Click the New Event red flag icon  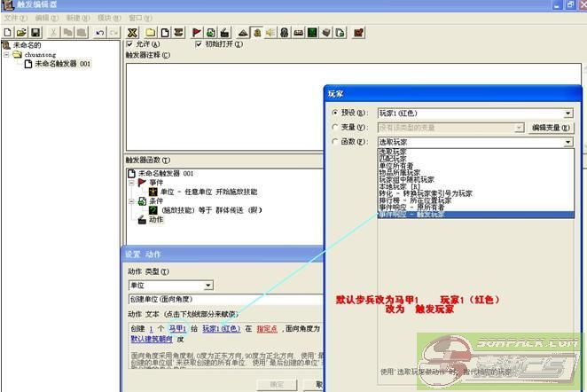pyautogui.click(x=197, y=32)
